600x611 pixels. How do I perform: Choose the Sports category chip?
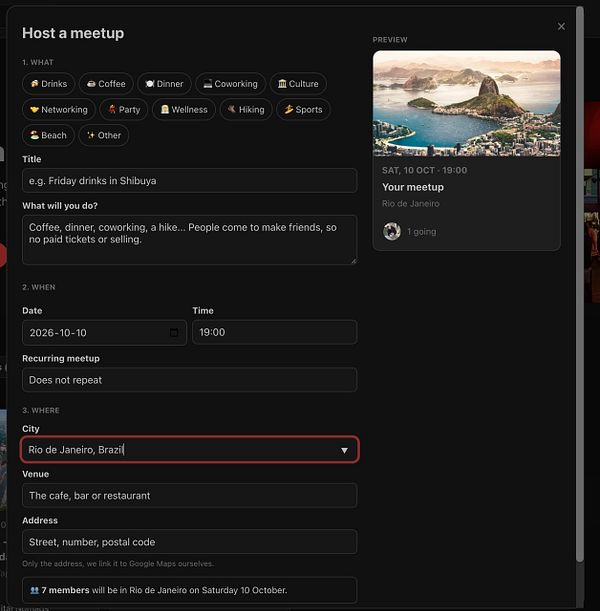[303, 109]
